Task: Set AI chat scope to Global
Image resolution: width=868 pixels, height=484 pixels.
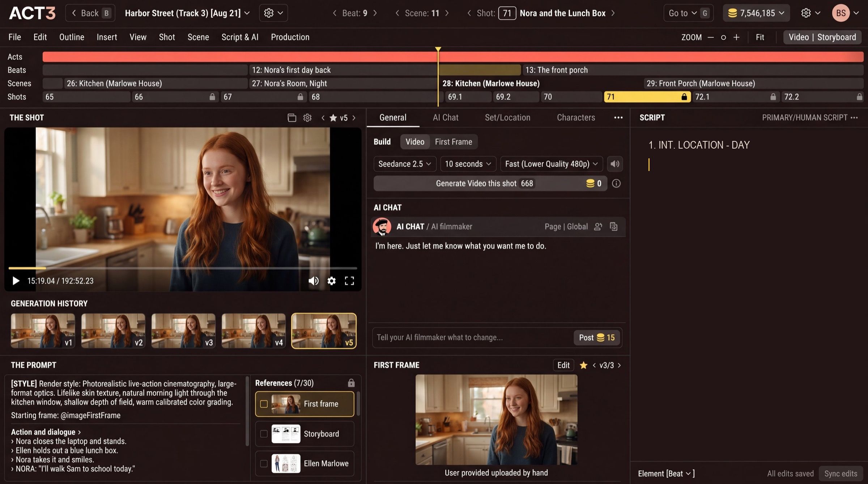Action: pos(577,227)
